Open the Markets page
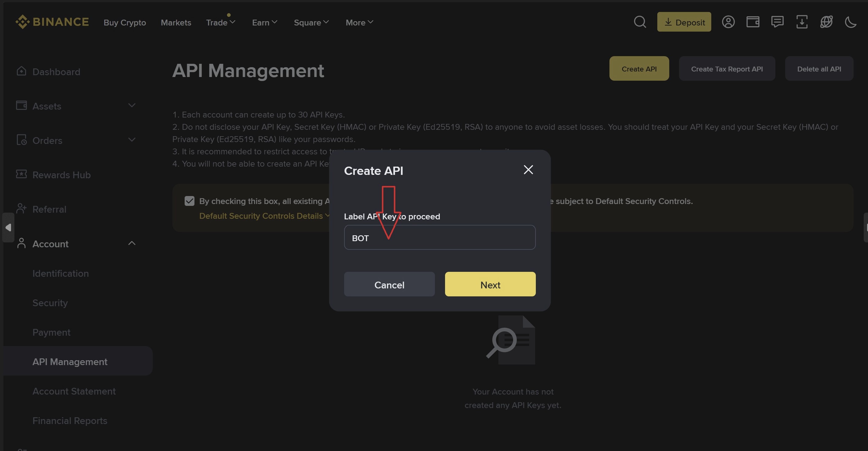The image size is (868, 451). 176,23
